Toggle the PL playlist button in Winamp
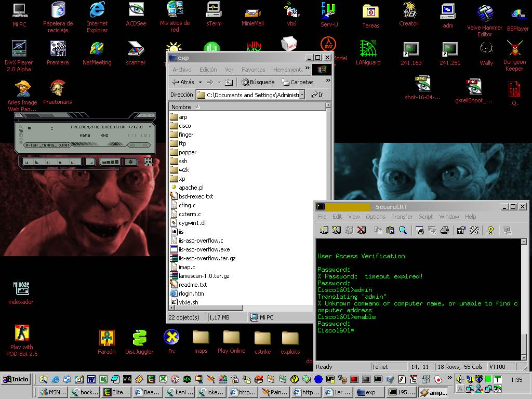532x399 pixels. 145,145
